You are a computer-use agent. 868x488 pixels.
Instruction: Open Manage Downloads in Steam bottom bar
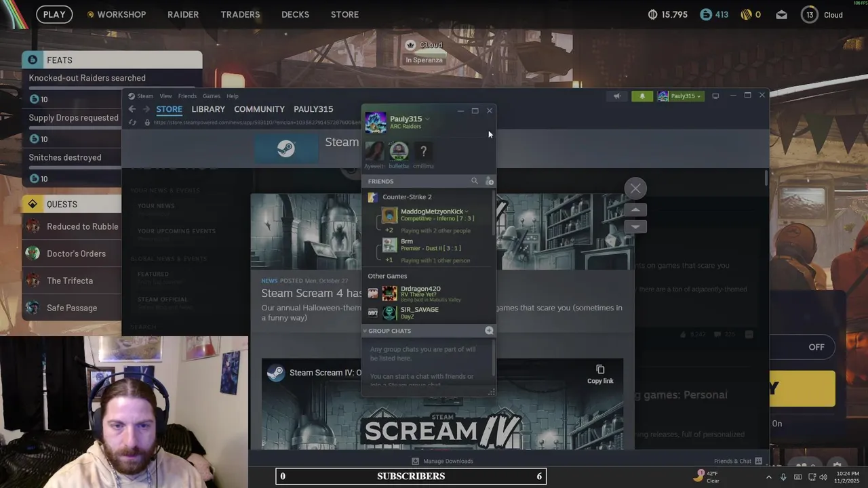[x=443, y=461]
